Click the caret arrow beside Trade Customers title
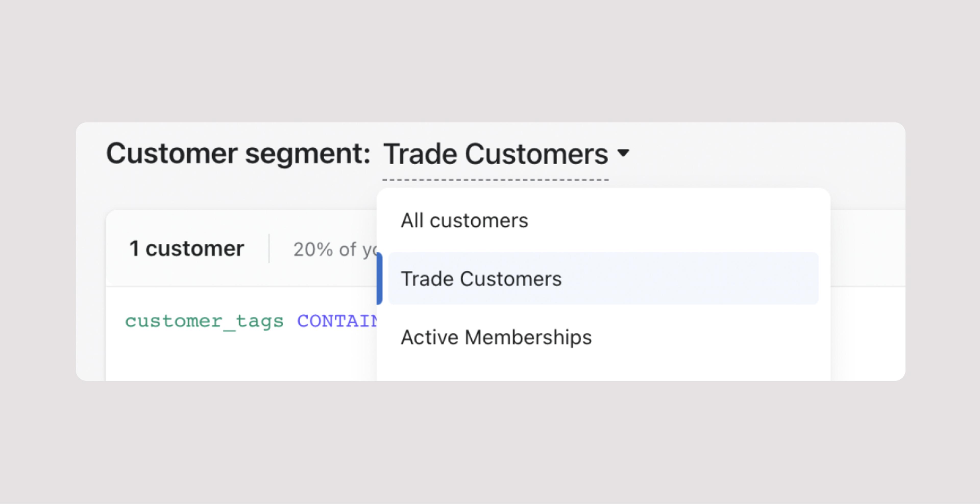This screenshot has width=980, height=504. [x=623, y=153]
